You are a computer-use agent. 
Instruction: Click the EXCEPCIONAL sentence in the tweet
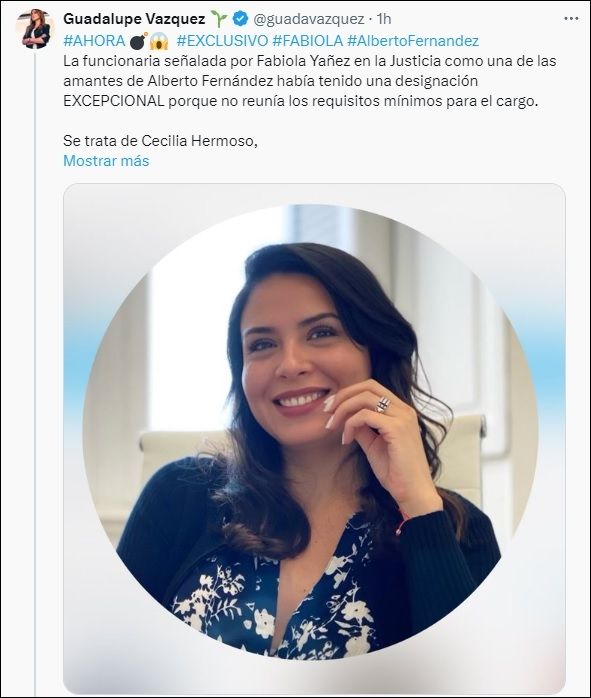pos(301,101)
